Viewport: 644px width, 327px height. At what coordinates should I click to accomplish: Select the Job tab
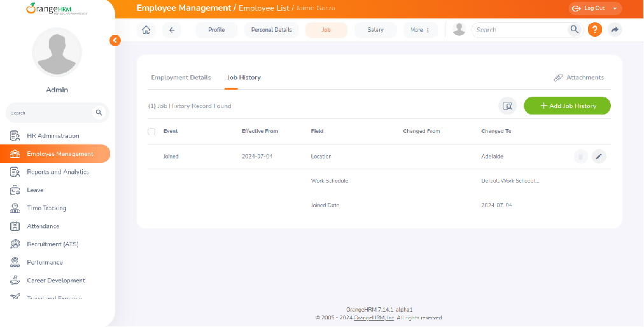point(326,30)
